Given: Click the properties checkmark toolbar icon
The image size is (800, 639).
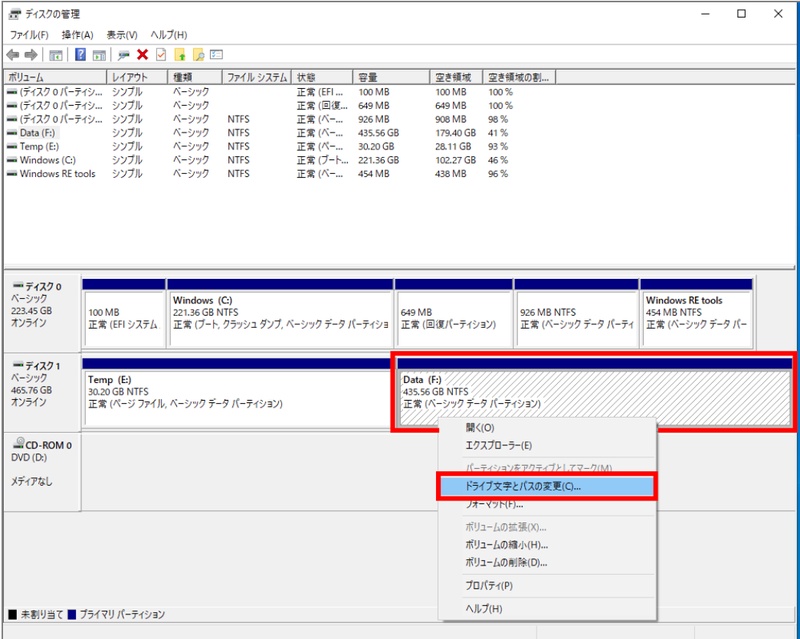Looking at the screenshot, I should 160,54.
